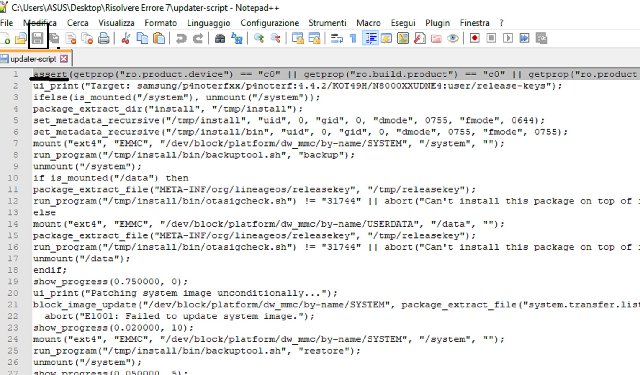640x375 pixels.
Task: Open the Finestra menu
Action: click(474, 23)
